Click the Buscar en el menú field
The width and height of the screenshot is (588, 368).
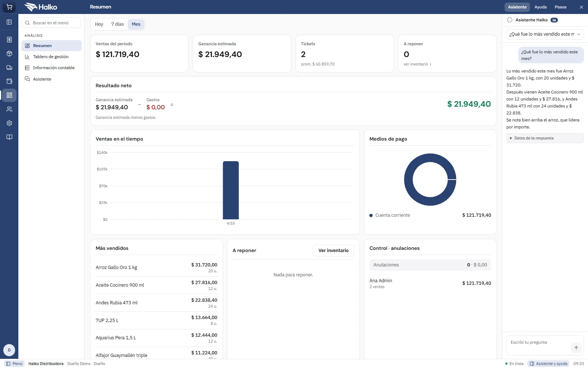tap(51, 23)
